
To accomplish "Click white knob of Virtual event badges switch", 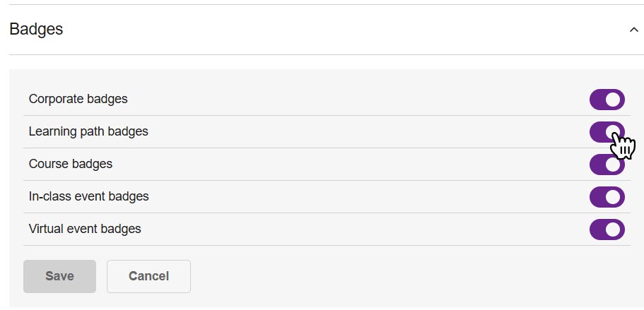I will pyautogui.click(x=614, y=229).
